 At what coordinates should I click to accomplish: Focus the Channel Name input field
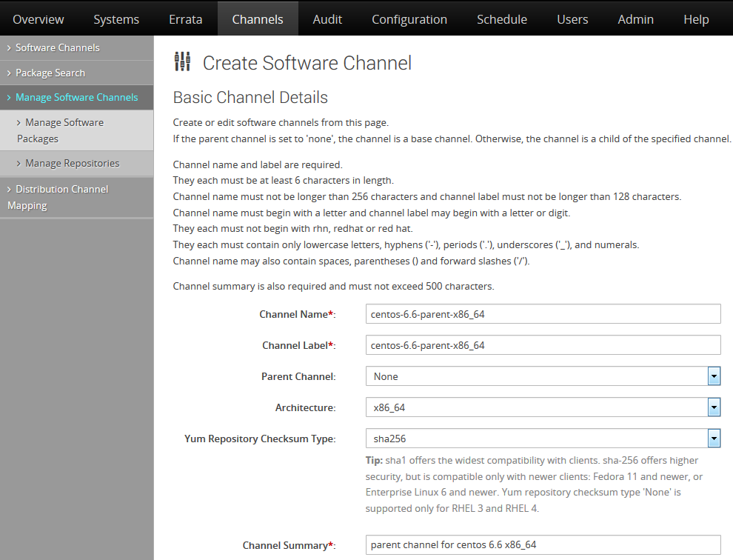543,314
